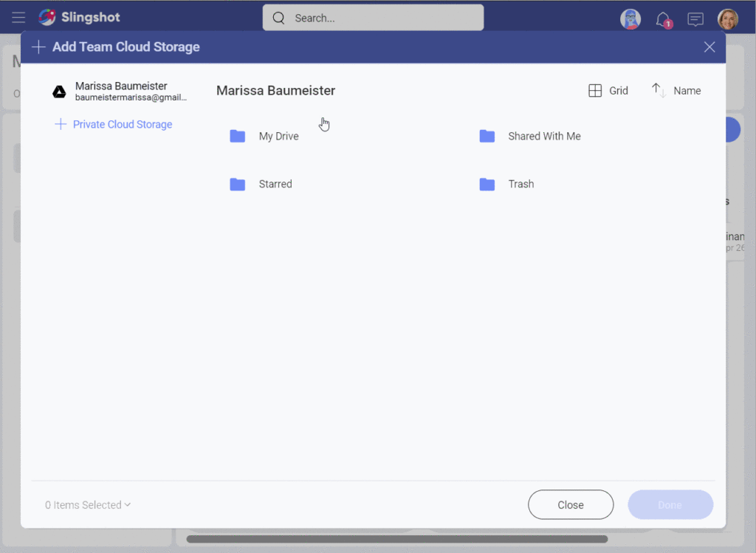Screen dimensions: 756x553
Task: Open the blue assistant avatar
Action: coord(630,19)
